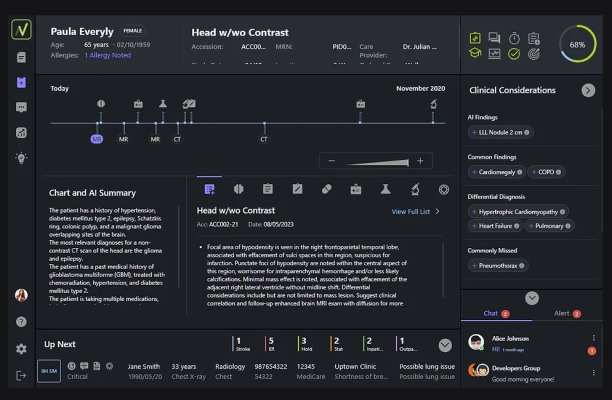612x400 pixels.
Task: Click the View Full List link
Action: (x=415, y=212)
